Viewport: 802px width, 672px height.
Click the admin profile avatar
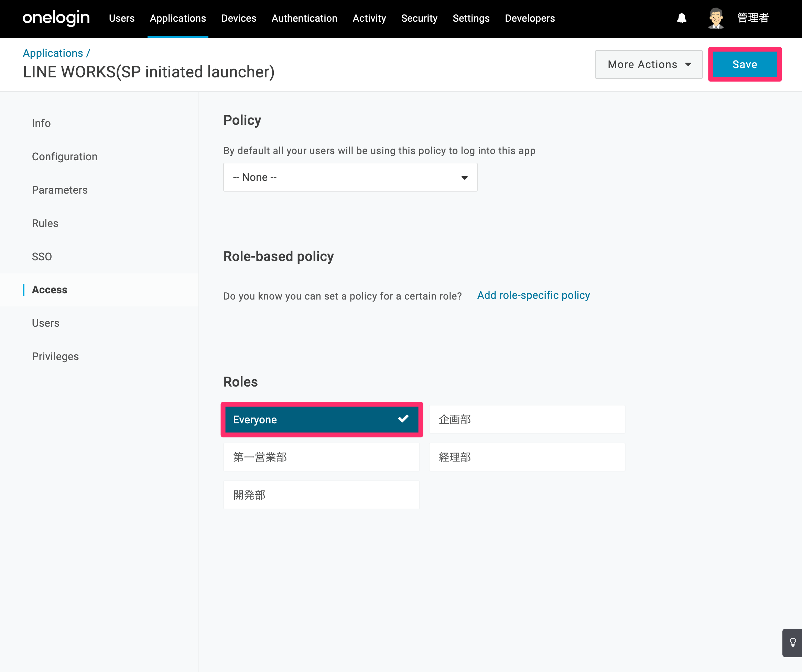point(716,18)
